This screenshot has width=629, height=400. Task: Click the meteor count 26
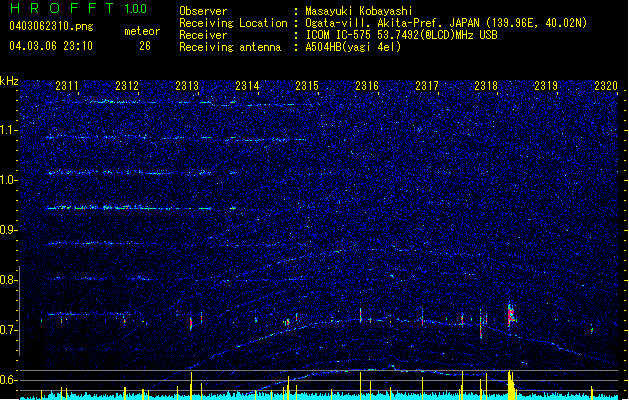click(x=145, y=46)
